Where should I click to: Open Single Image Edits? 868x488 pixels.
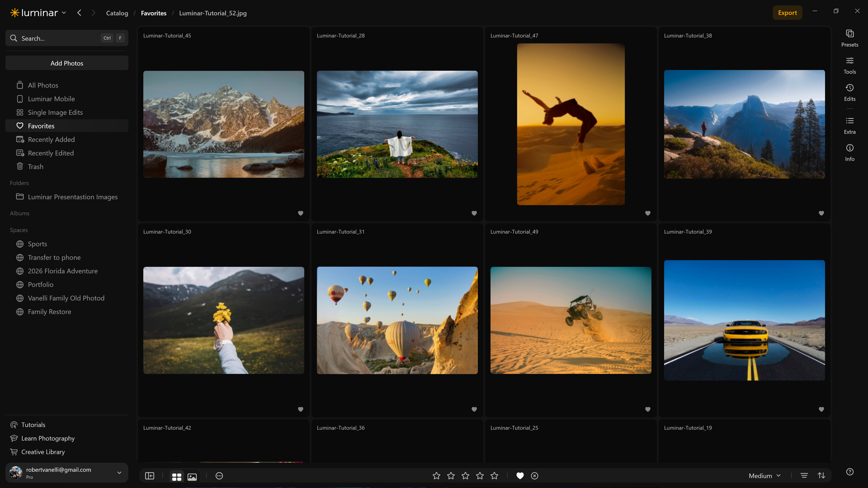coord(67,112)
